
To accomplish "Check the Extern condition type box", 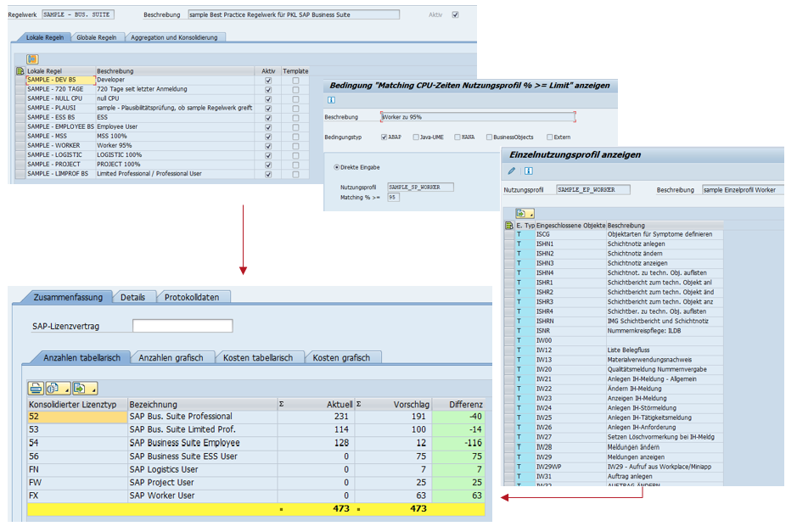I will tap(549, 137).
